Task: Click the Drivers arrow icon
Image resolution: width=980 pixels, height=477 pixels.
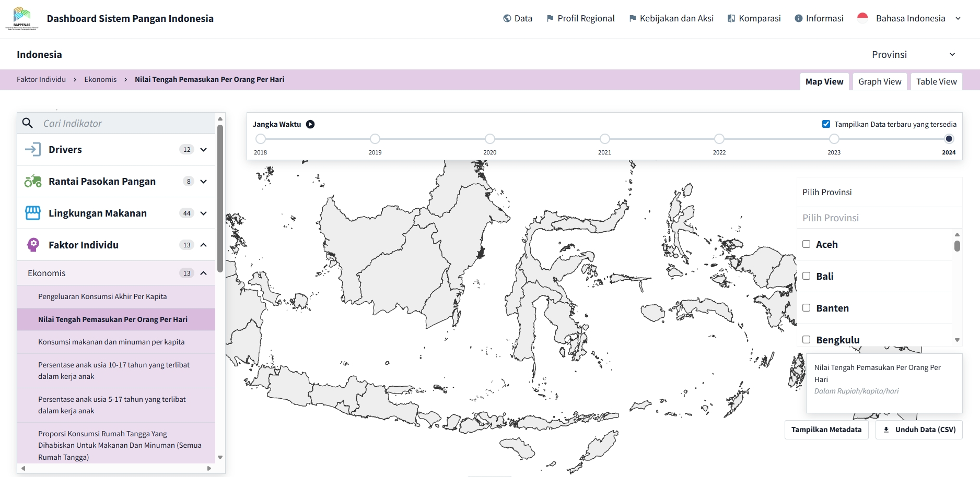Action: tap(32, 149)
